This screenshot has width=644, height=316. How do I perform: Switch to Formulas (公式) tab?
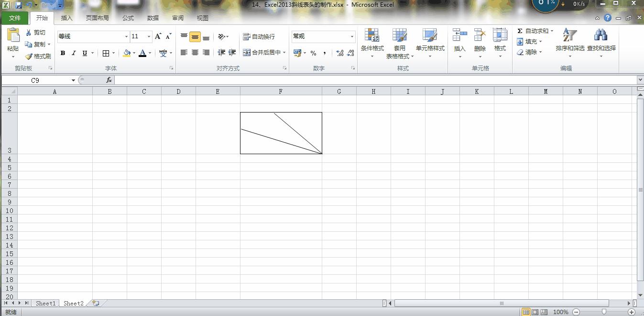click(128, 18)
